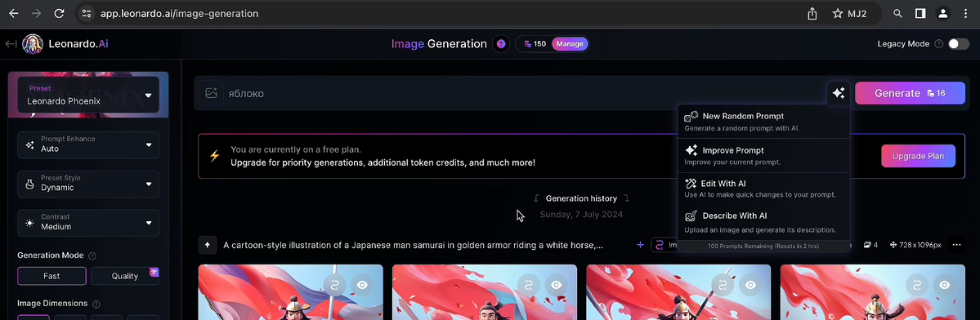The height and width of the screenshot is (320, 980).
Task: Choose Edit With AI from the menu
Action: point(763,189)
